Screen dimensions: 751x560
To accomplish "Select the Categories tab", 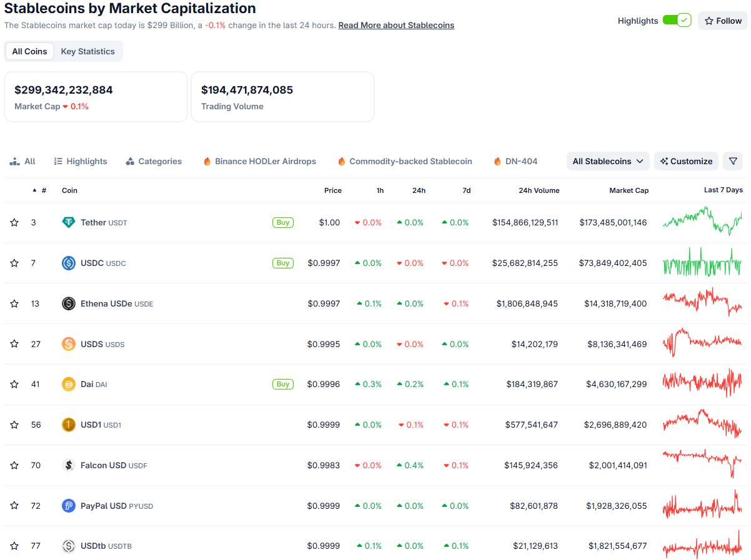I will click(x=154, y=161).
